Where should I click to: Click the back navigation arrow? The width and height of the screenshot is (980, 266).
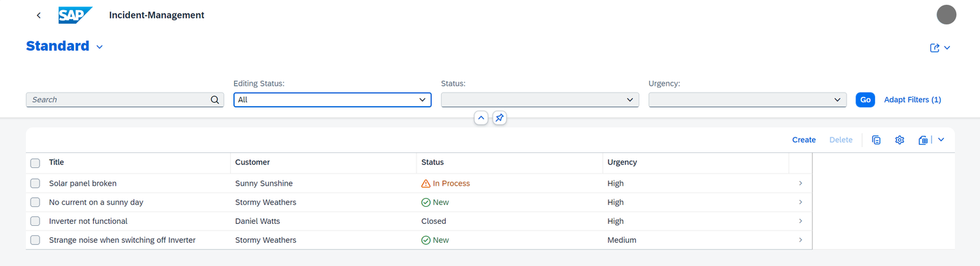[39, 15]
